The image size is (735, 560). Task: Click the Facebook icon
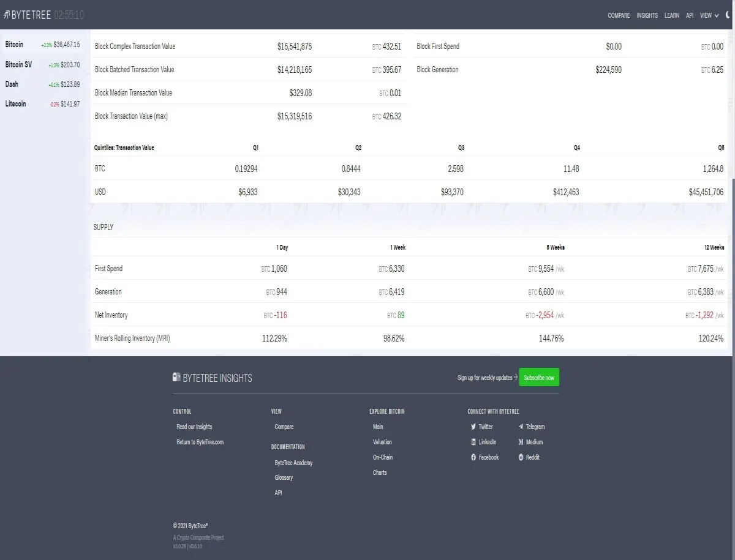473,457
